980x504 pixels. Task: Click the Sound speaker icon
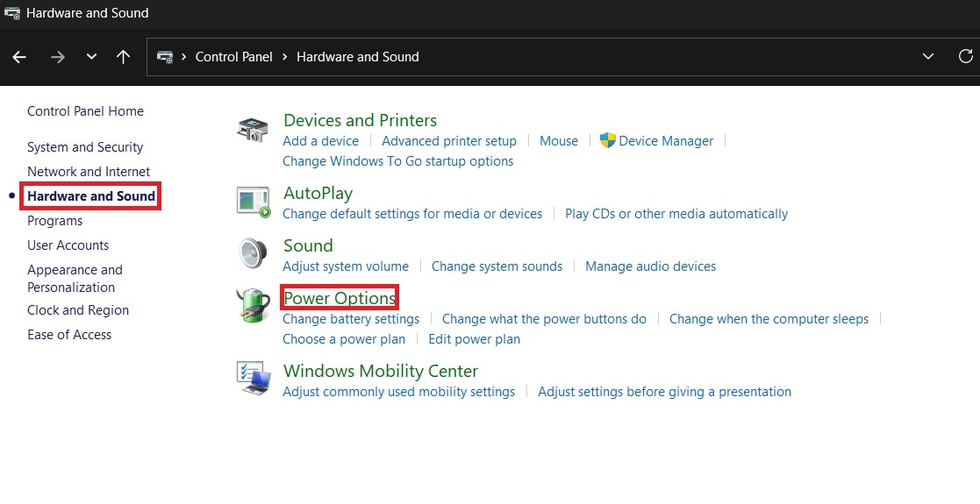pyautogui.click(x=254, y=253)
